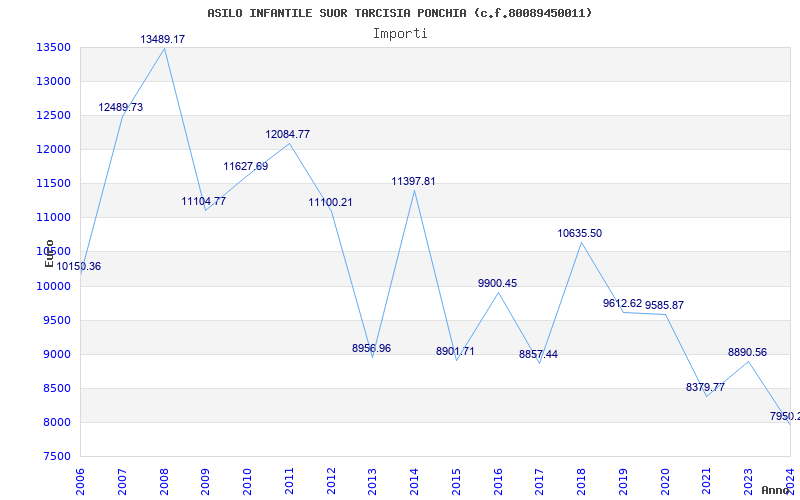Click the 8956.96 data label
This screenshot has height=500, width=800.
(371, 348)
